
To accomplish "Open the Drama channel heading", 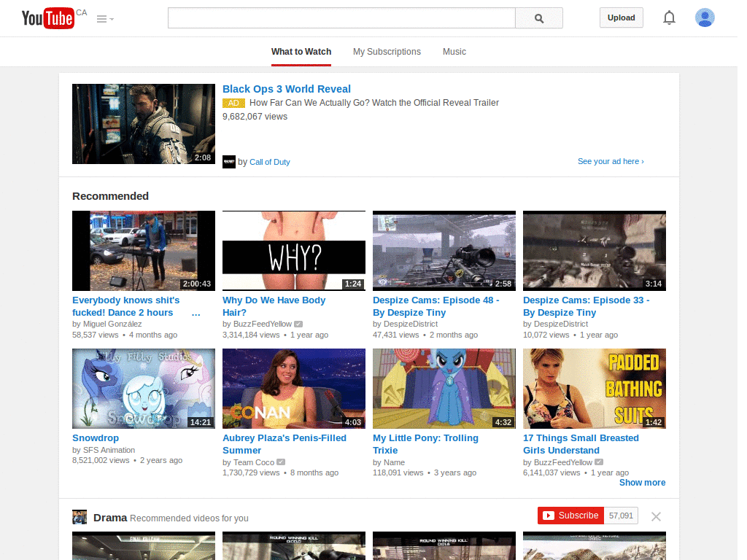I will click(x=110, y=518).
